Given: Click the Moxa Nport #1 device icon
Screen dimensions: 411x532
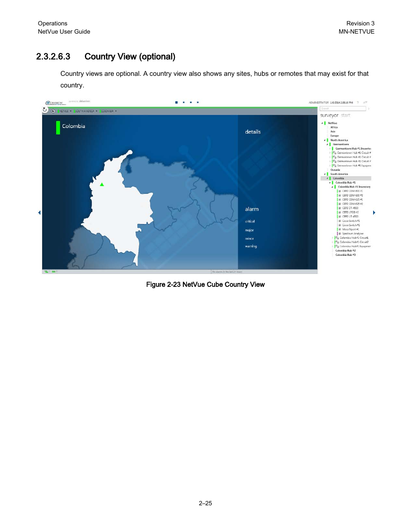Looking at the screenshot, I should coord(340,230).
